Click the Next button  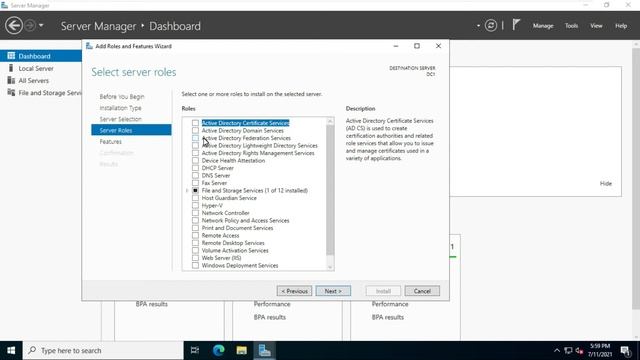click(333, 291)
